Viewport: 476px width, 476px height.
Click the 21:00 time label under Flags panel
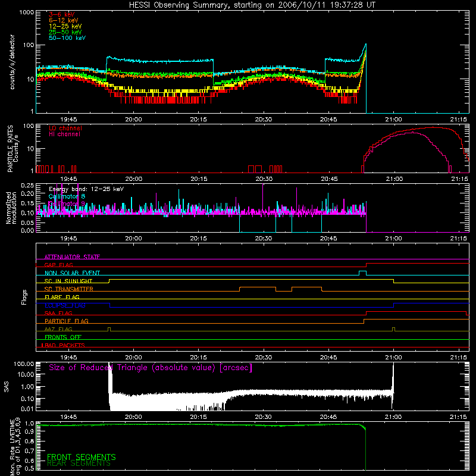click(x=393, y=358)
